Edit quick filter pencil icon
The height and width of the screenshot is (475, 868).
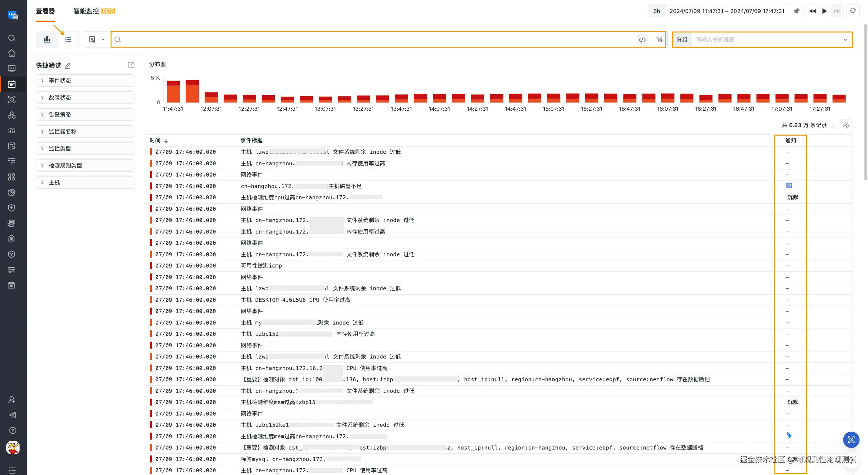68,66
